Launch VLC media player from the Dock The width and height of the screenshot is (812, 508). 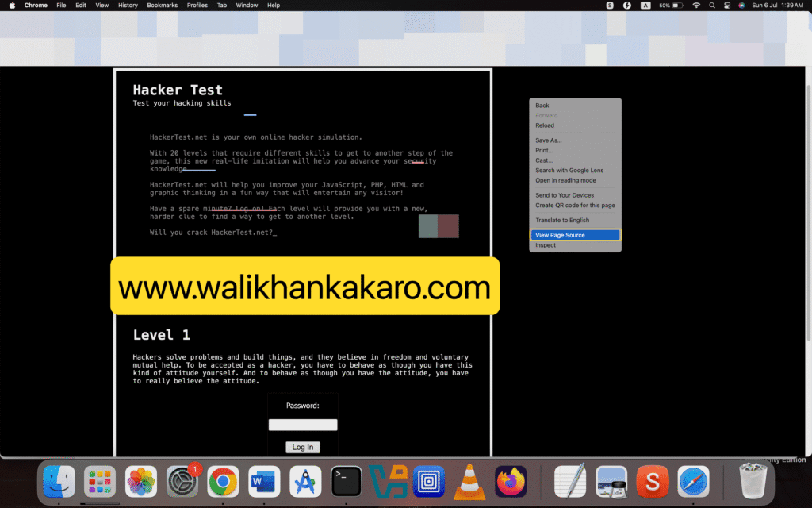(469, 481)
